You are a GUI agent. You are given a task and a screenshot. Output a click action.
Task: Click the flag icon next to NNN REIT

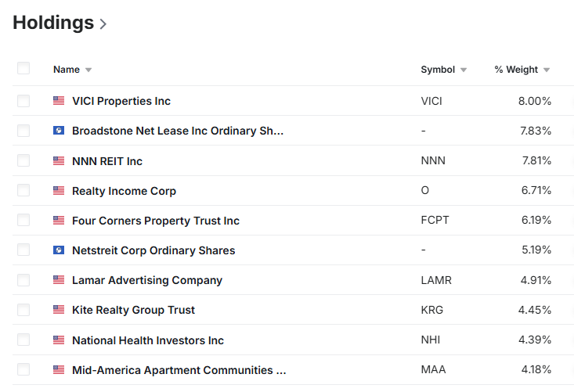tap(59, 161)
